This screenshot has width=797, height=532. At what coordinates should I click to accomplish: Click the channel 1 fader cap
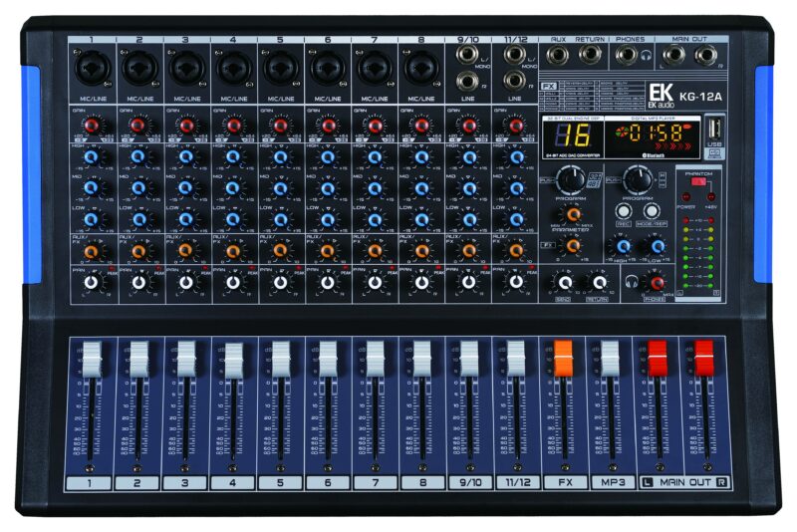pyautogui.click(x=92, y=360)
